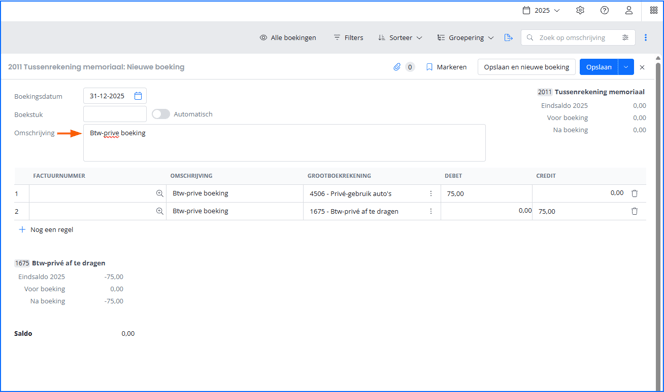Open search options slider icon
The width and height of the screenshot is (664, 392).
(x=625, y=38)
